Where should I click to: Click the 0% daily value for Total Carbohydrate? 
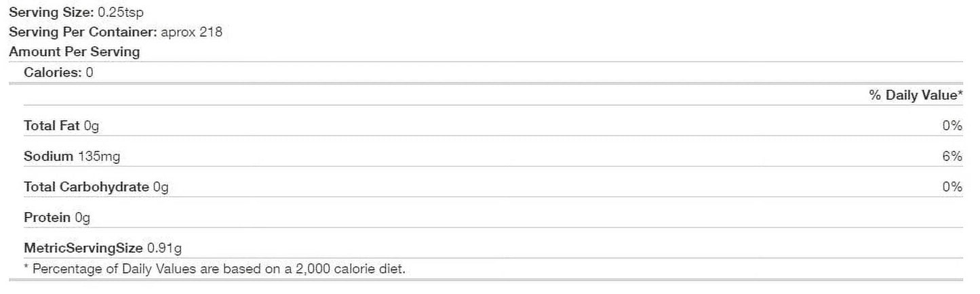pyautogui.click(x=952, y=187)
